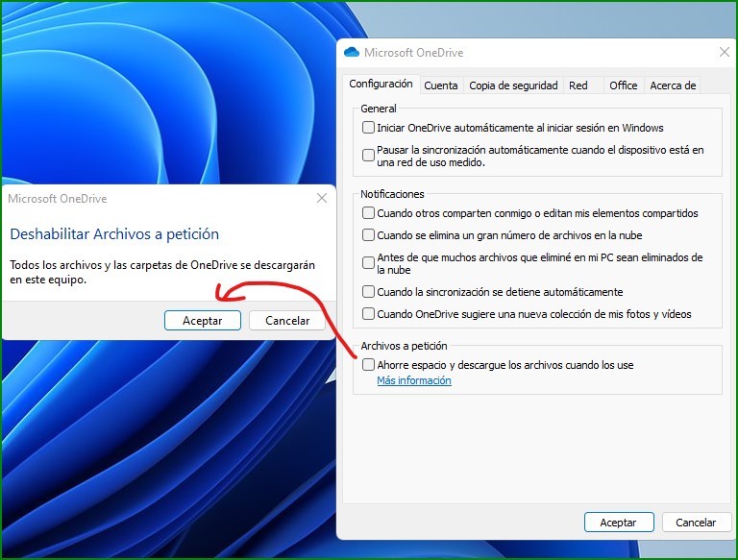Toggle Cuando se elimina un gran número de archivos

point(368,234)
